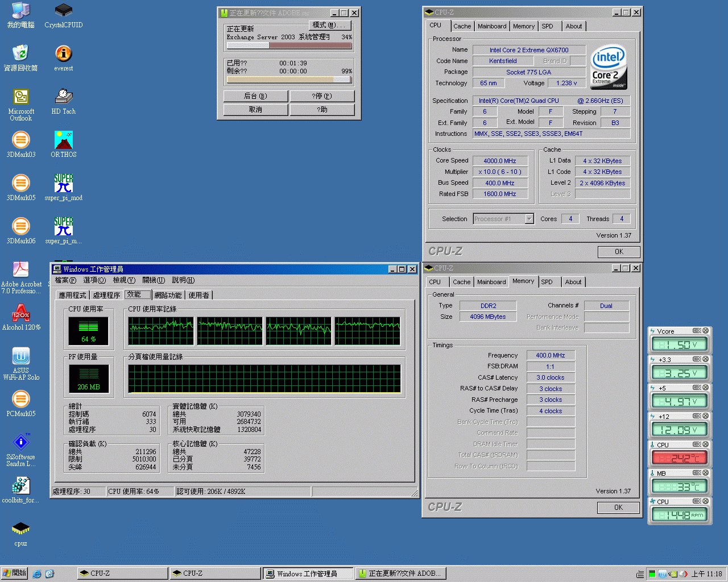Click the 開始 Start button
The width and height of the screenshot is (728, 582).
[14, 573]
